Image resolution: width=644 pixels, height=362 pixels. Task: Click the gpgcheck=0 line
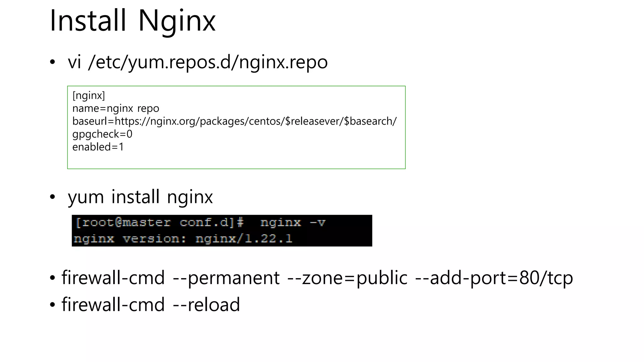pyautogui.click(x=102, y=134)
